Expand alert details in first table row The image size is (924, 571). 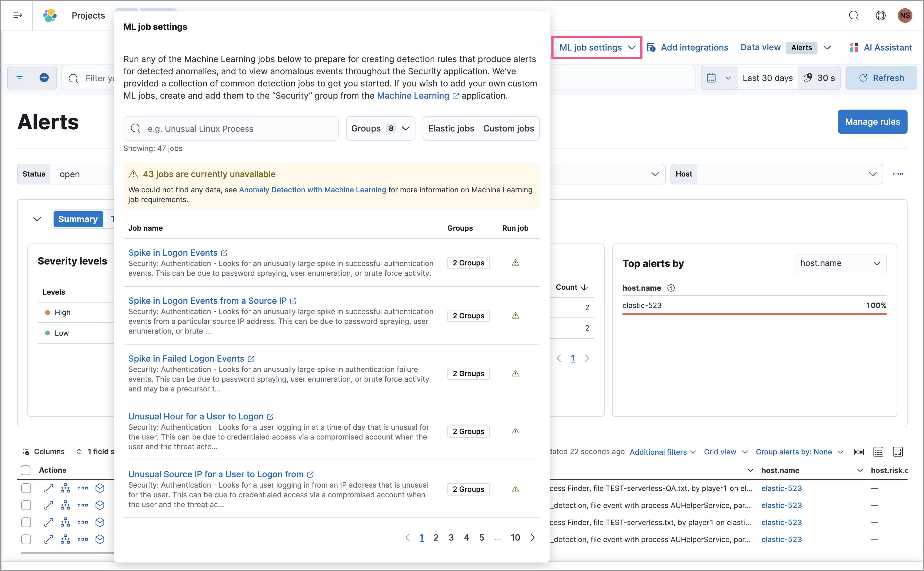pyautogui.click(x=48, y=488)
